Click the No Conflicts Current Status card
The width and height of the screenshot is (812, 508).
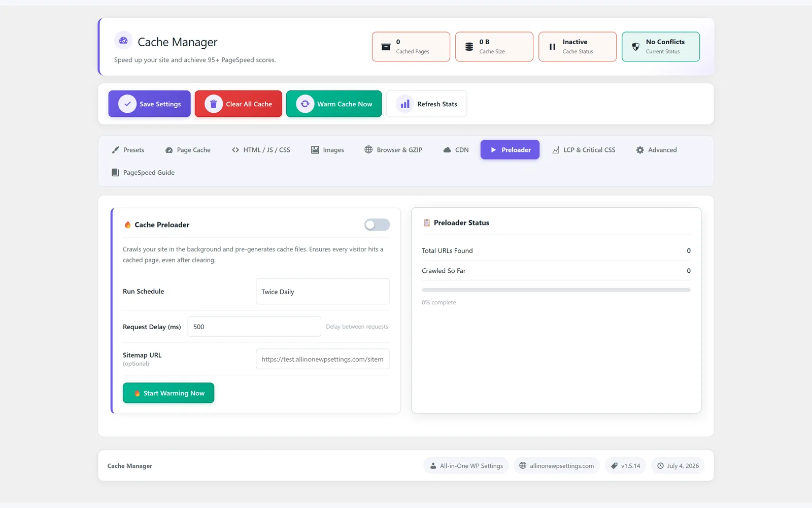(661, 47)
